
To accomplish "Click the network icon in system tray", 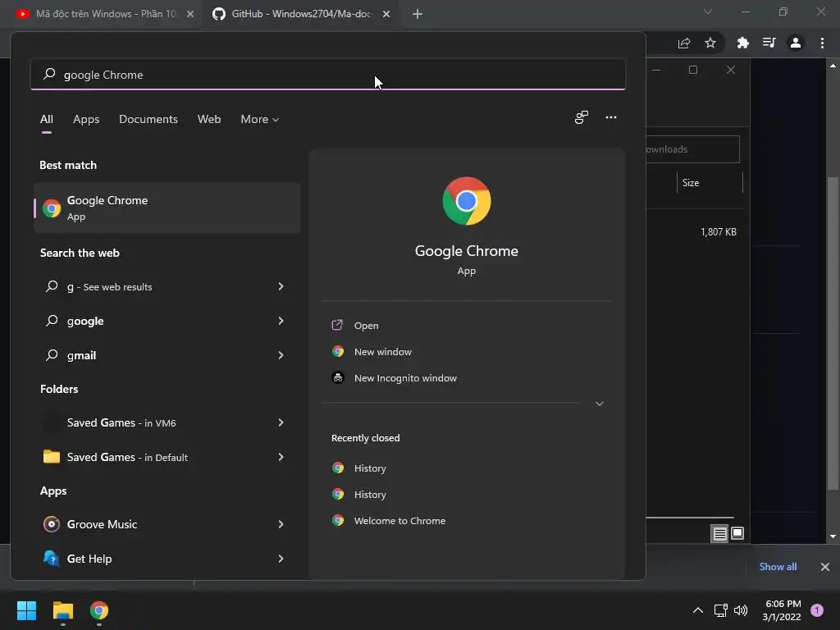I will tap(720, 610).
